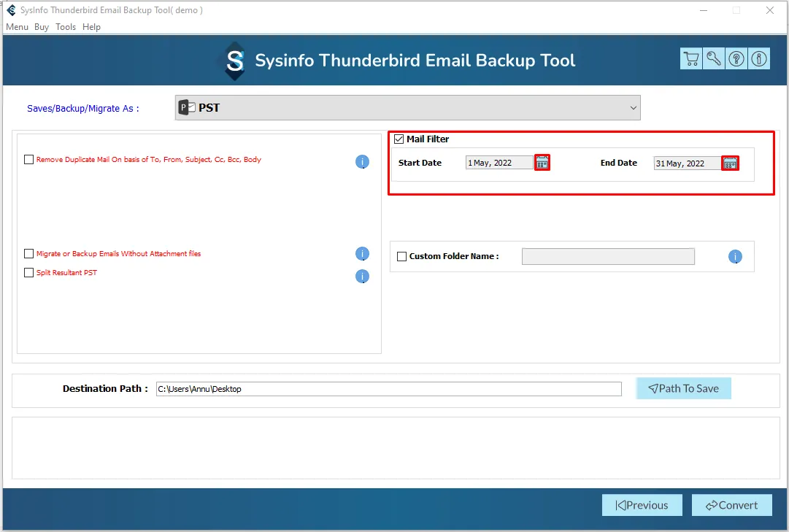The width and height of the screenshot is (789, 532).
Task: Tick Migrate or Backup Emails Without Attachment
Action: [28, 254]
